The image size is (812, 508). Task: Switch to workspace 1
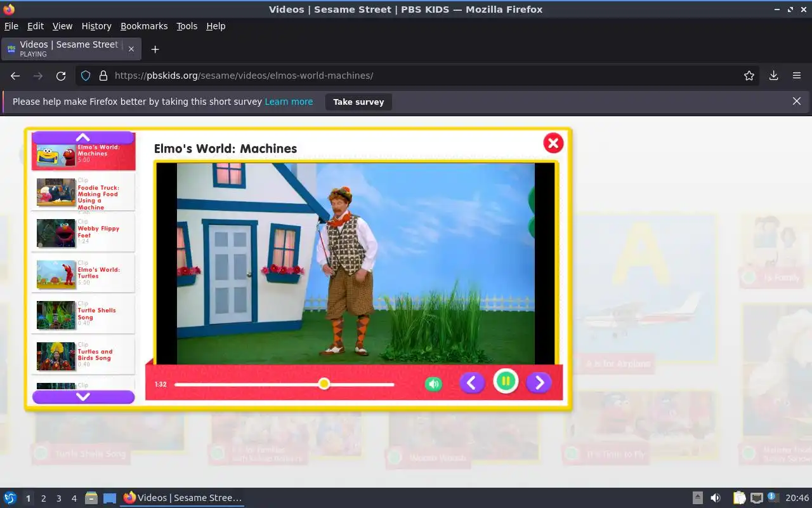28,498
